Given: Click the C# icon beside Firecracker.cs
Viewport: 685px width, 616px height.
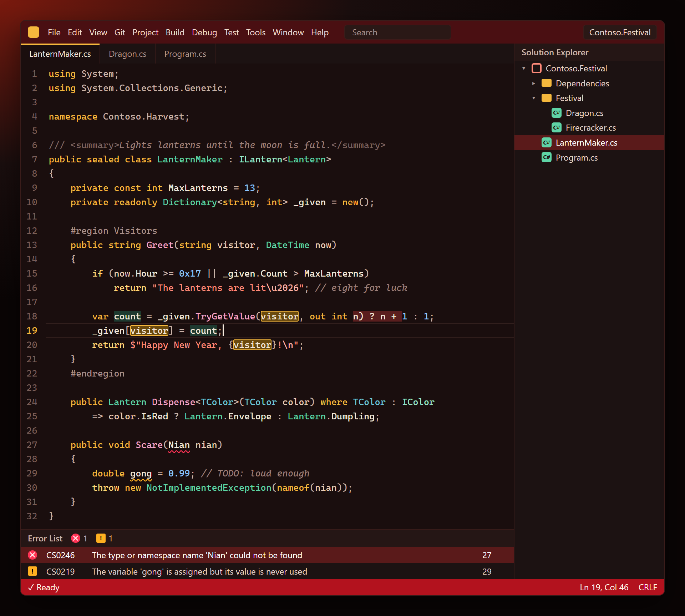Looking at the screenshot, I should pos(556,127).
